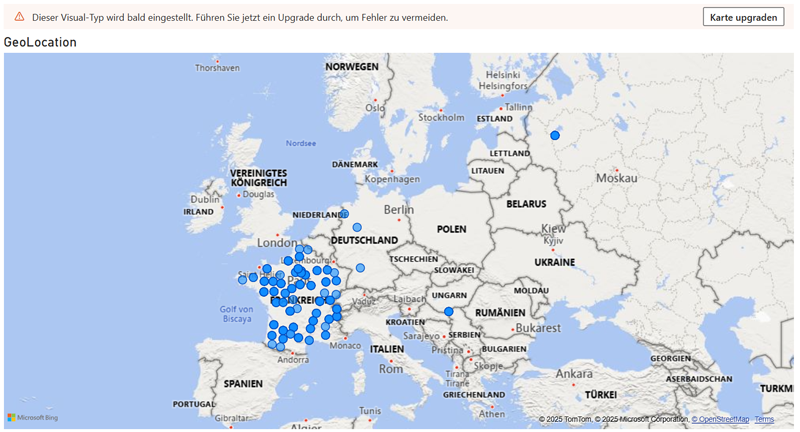Select the data point over the Netherlands
This screenshot has width=800, height=432.
coord(344,214)
